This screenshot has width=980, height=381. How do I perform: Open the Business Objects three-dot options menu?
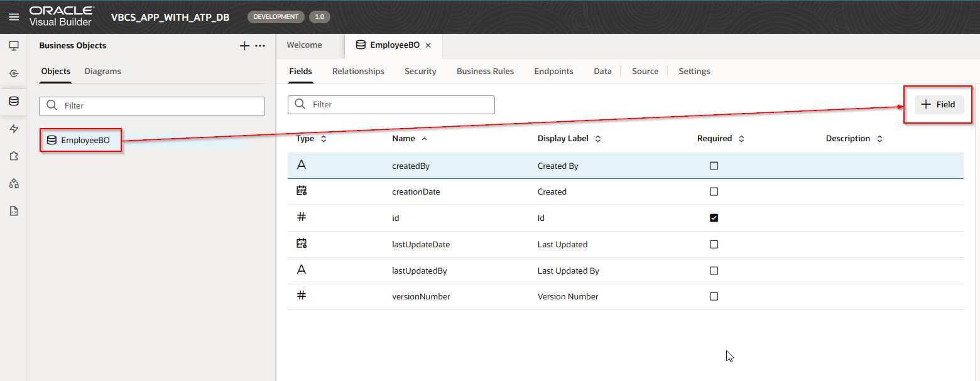[x=259, y=46]
